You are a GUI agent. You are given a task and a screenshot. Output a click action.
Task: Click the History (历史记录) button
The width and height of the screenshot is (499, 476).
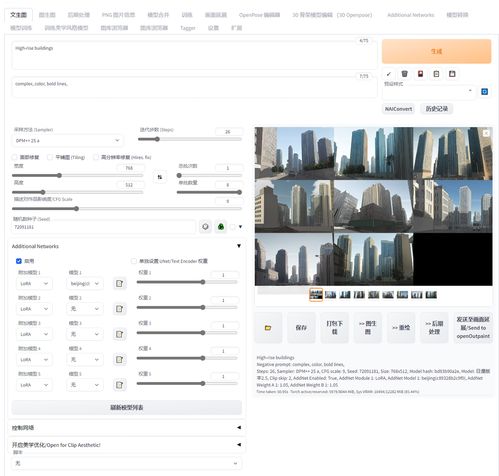pyautogui.click(x=437, y=109)
